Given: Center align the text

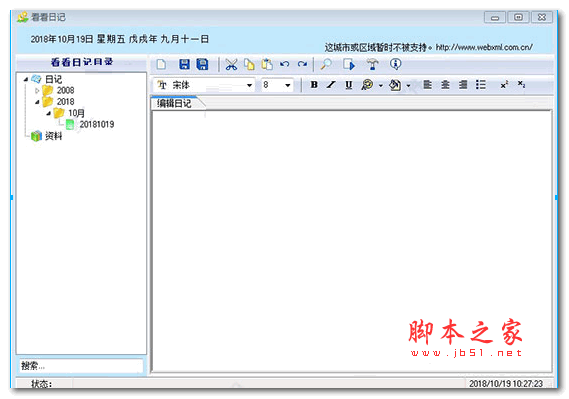Looking at the screenshot, I should (x=445, y=85).
